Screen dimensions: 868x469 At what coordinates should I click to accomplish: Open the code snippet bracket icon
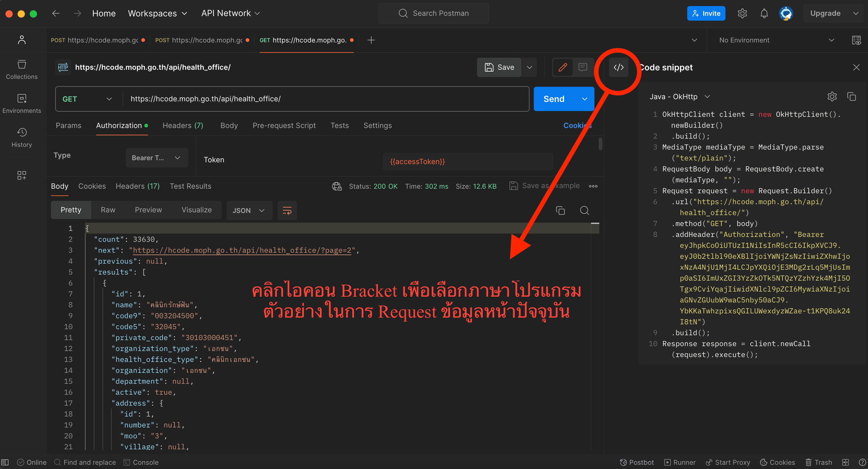pos(618,67)
